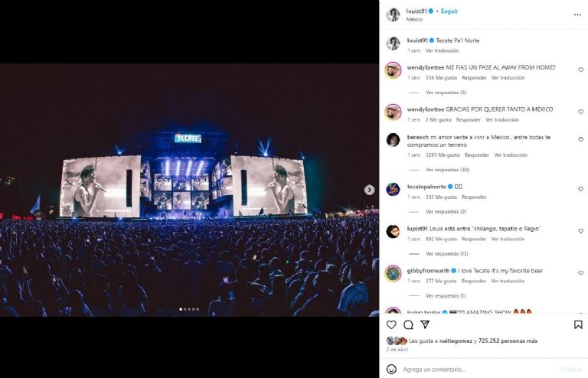Screen dimensions: 588x378
Task: Save post with bookmark icon
Action: pyautogui.click(x=578, y=324)
